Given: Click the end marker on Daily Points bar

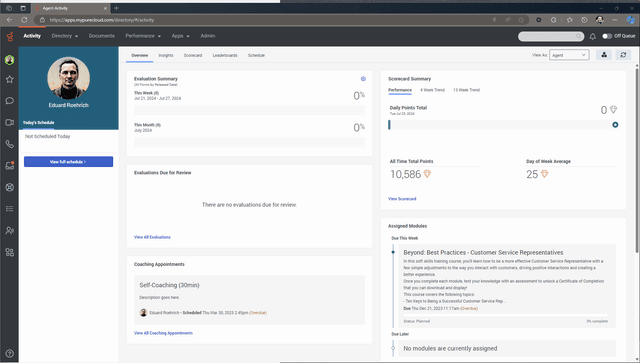Looking at the screenshot, I should (615, 125).
